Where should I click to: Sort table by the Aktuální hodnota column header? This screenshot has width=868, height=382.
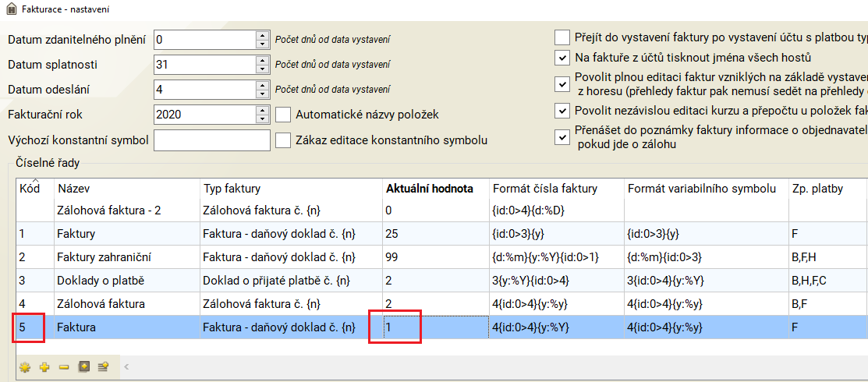429,189
